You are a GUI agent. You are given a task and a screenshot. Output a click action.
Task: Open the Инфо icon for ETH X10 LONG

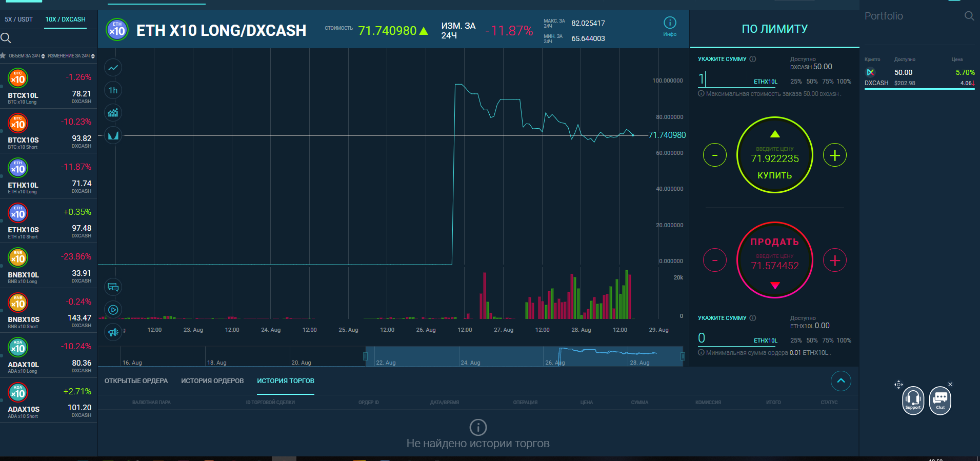click(x=670, y=26)
